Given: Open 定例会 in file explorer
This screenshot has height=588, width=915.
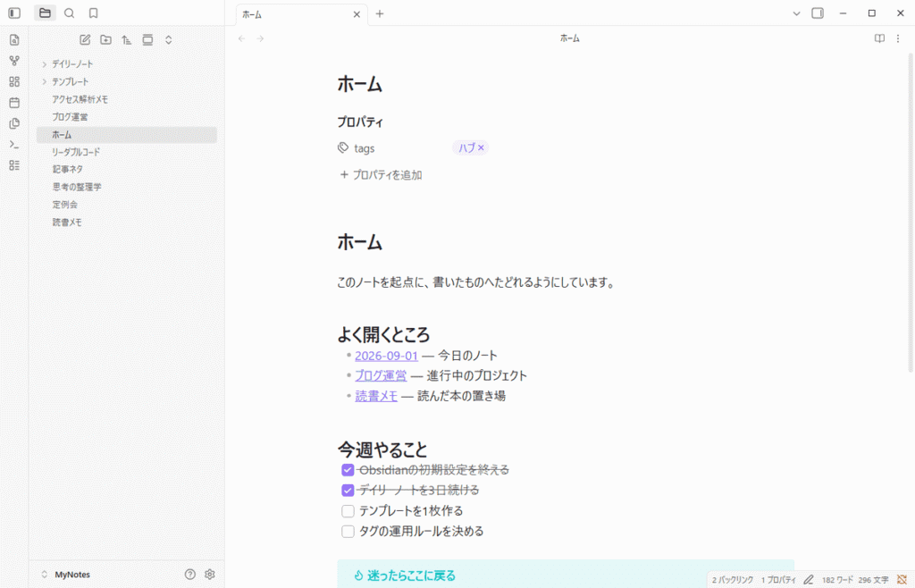Looking at the screenshot, I should pyautogui.click(x=127, y=205).
